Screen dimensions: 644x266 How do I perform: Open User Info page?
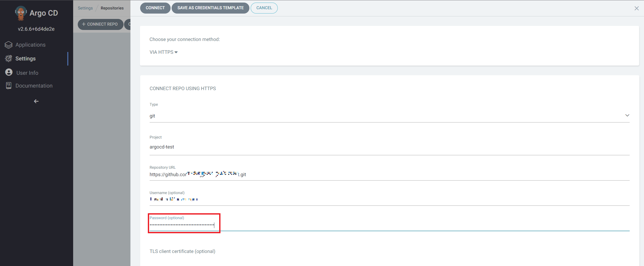pos(27,73)
